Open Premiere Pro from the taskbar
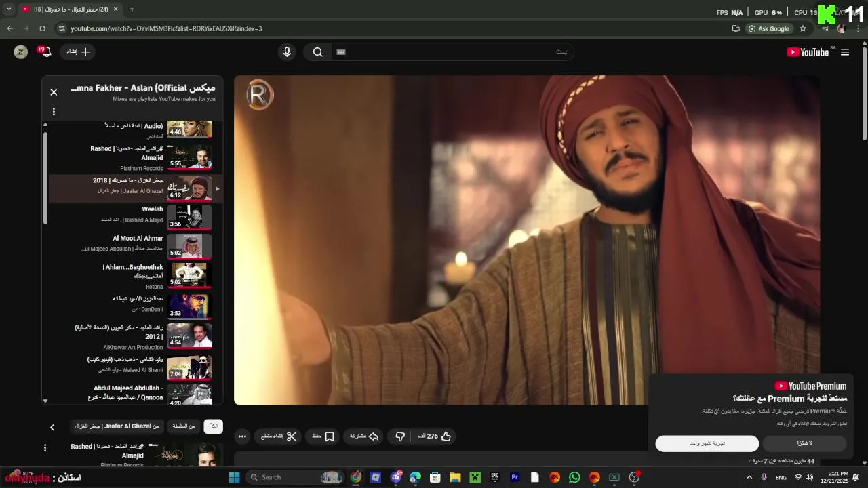868x488 pixels. 515,477
